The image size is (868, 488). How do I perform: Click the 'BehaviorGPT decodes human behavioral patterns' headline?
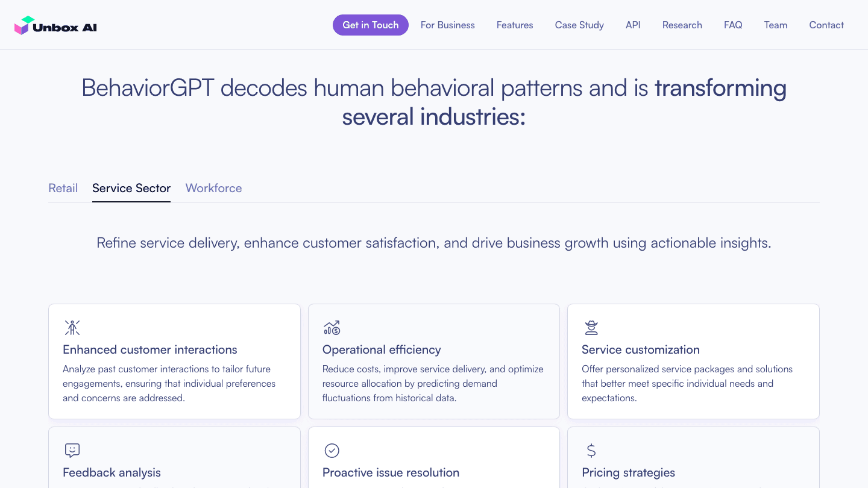[x=434, y=102]
